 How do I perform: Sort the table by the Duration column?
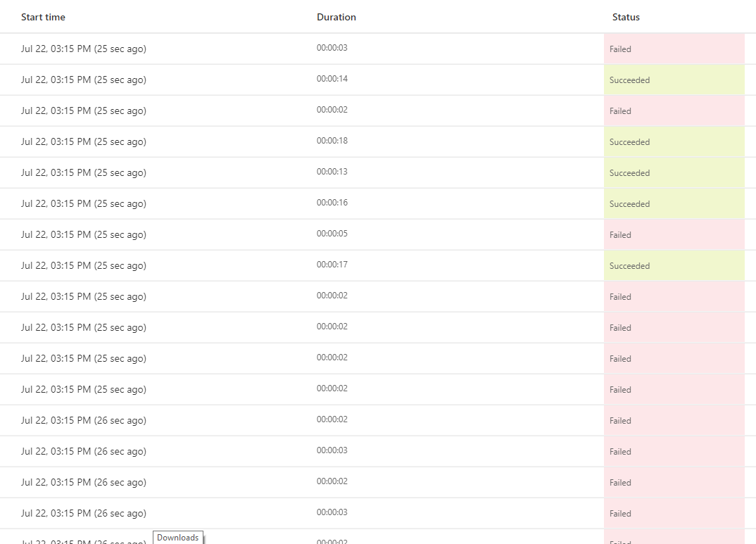pos(336,17)
